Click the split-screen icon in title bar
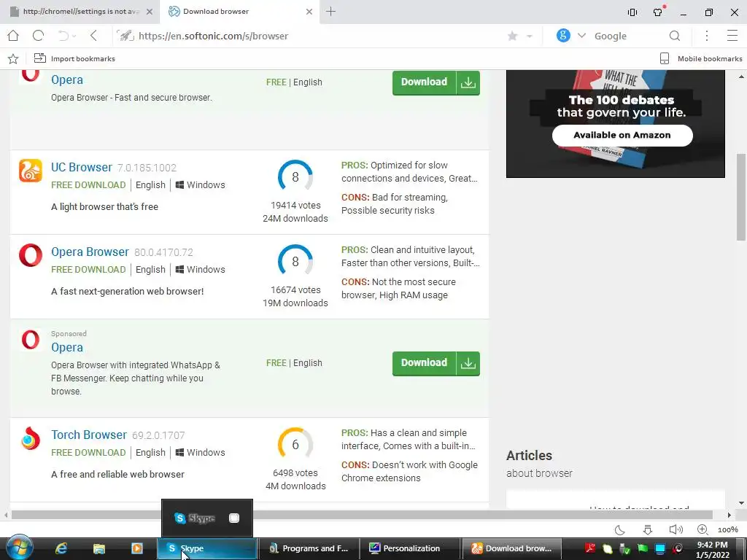The width and height of the screenshot is (747, 560). click(632, 12)
